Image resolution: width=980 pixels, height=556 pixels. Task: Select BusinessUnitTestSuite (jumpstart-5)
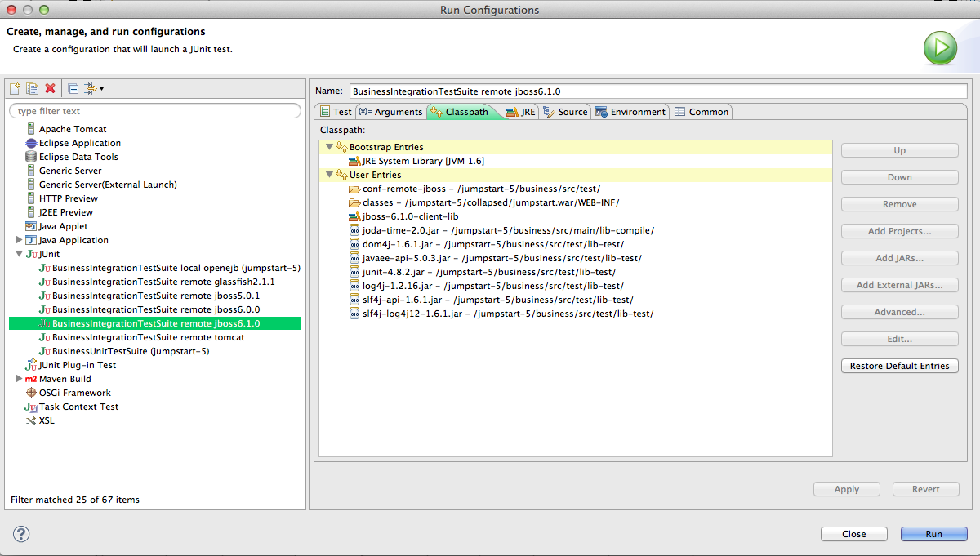[131, 351]
